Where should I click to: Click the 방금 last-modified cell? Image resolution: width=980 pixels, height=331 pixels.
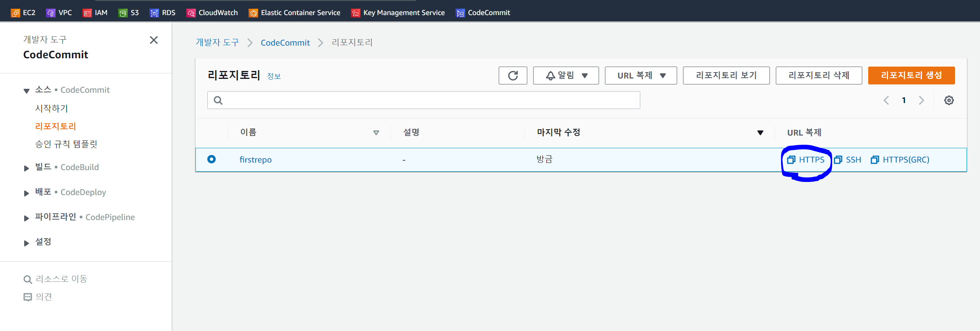[x=544, y=159]
